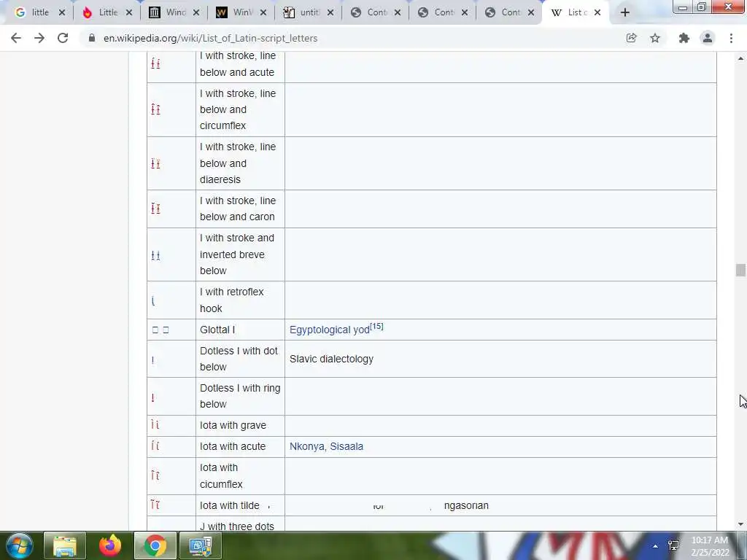Close the 'untit' tab
Screen dimensions: 747x560
330,13
